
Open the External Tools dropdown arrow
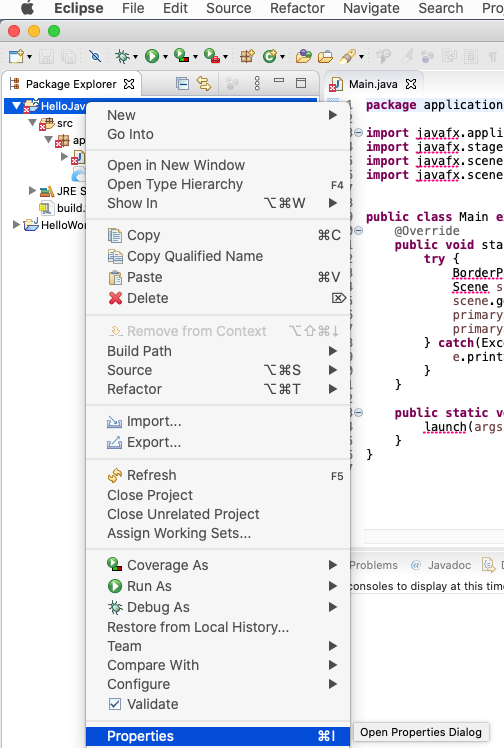(x=226, y=57)
